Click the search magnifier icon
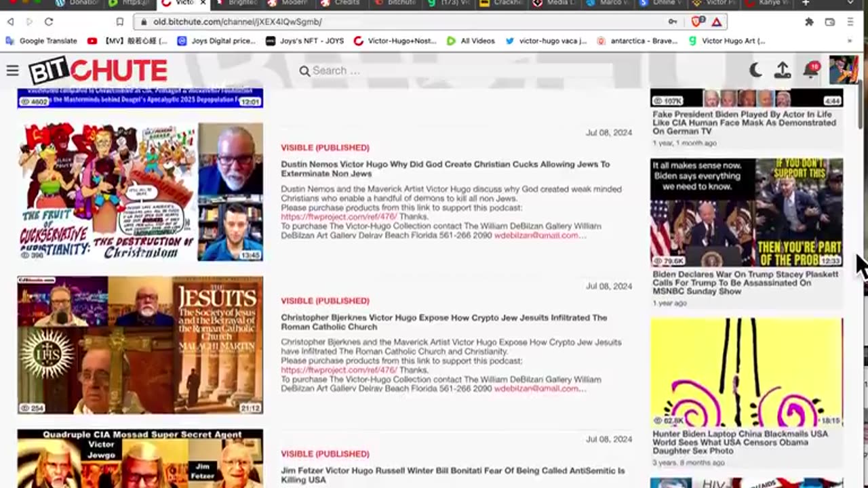The width and height of the screenshot is (868, 488). click(304, 70)
